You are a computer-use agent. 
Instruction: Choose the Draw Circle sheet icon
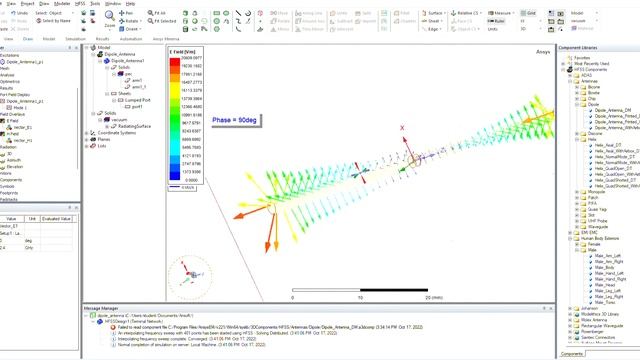tap(217, 21)
